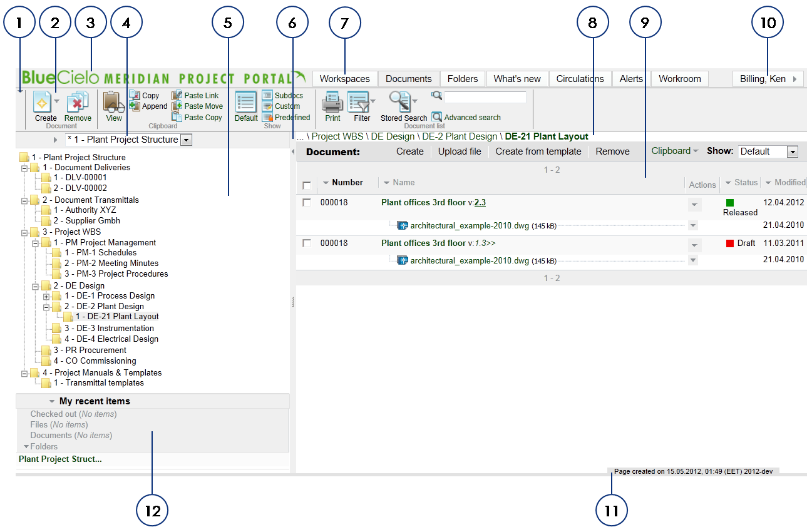Click folder icon of 1 - DE-21 Plant Layout

(x=68, y=317)
